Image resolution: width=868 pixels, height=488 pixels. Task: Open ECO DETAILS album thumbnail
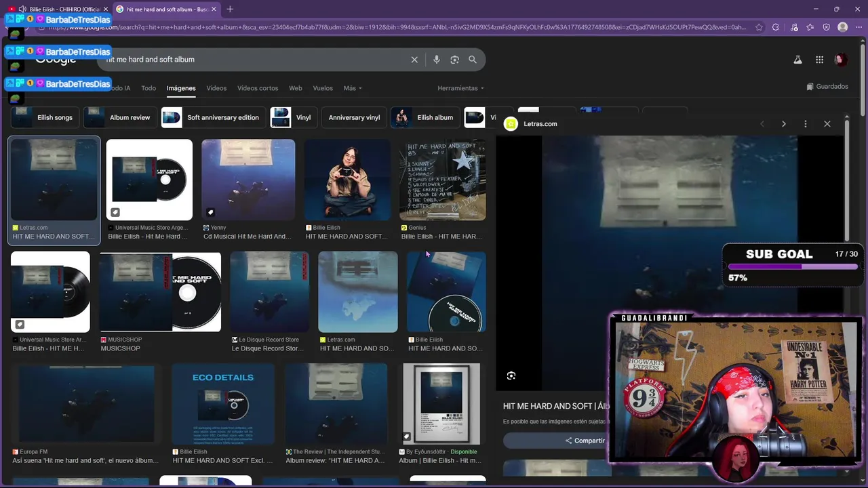[223, 404]
